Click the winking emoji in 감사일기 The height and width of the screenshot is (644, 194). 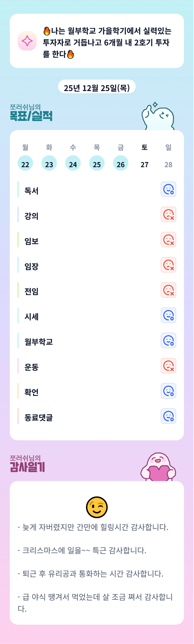click(x=97, y=507)
